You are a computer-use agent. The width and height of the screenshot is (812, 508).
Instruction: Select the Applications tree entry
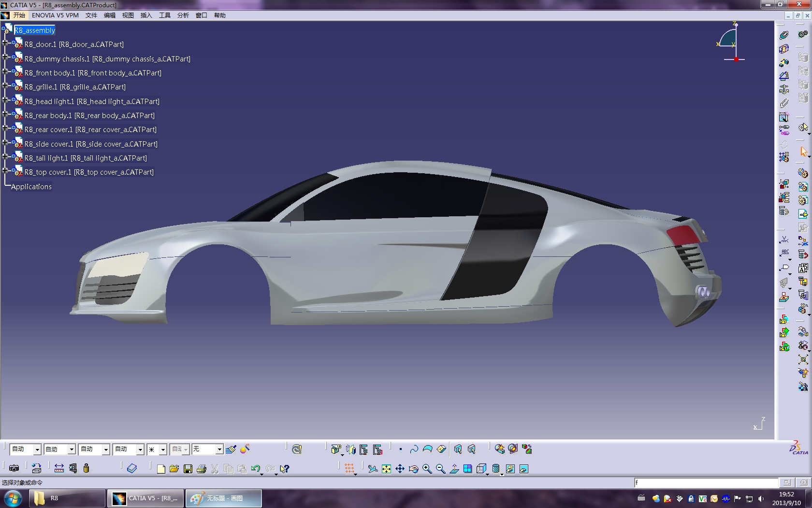(x=31, y=187)
